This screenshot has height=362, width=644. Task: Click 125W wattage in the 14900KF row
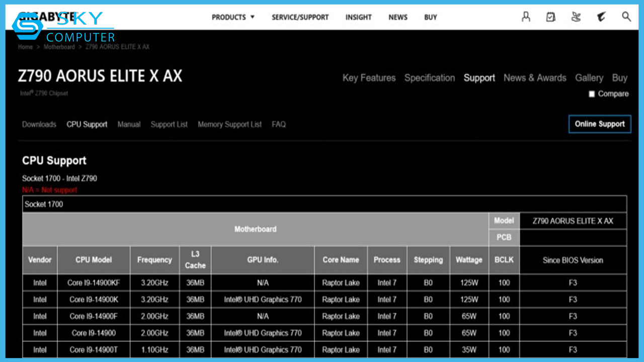tap(469, 283)
